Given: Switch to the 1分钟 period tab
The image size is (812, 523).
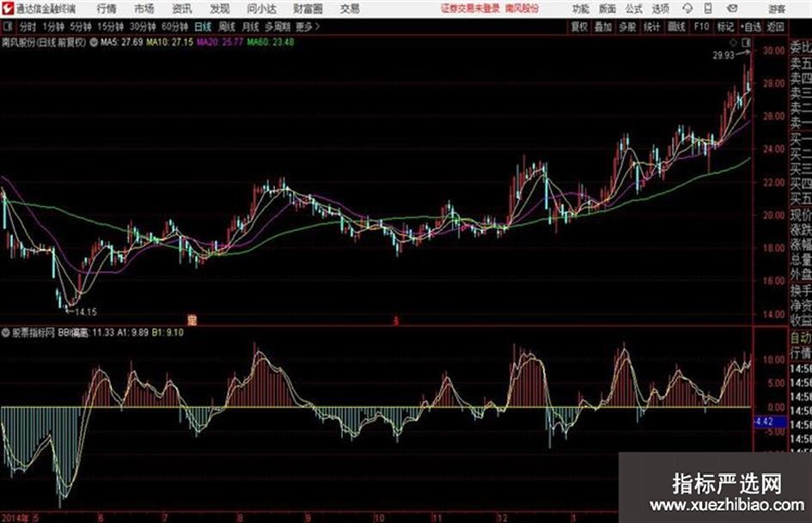Looking at the screenshot, I should (52, 27).
